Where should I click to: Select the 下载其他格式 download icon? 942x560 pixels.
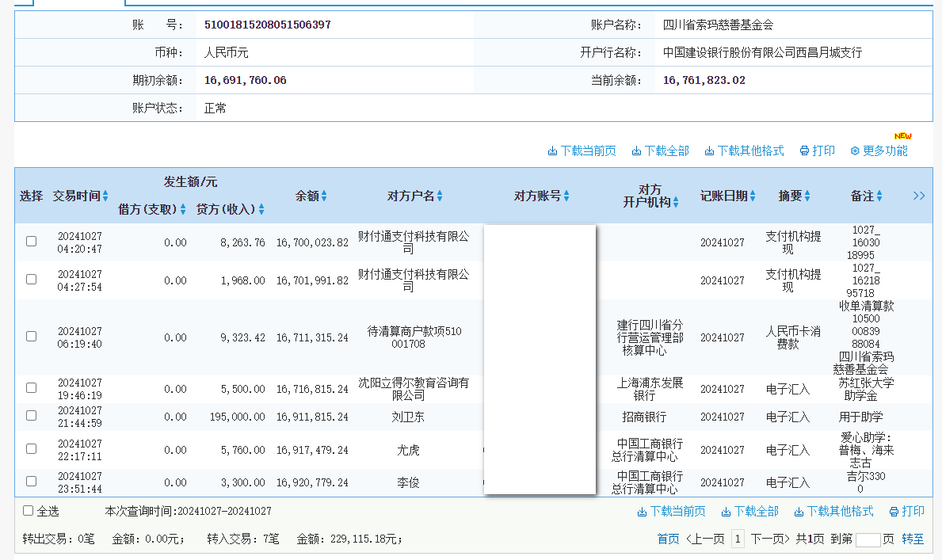[711, 150]
